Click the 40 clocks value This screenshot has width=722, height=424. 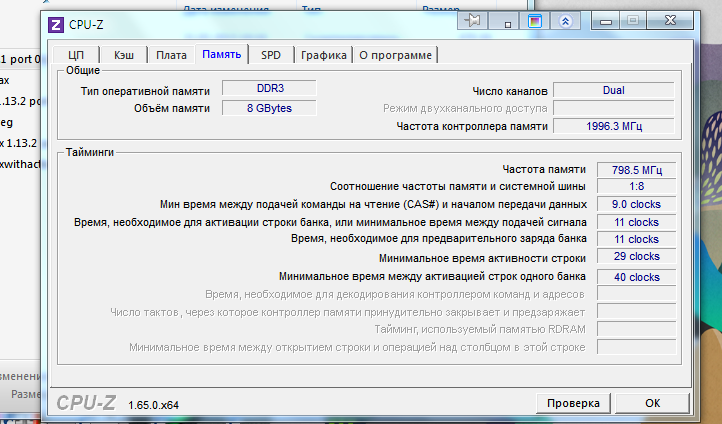[636, 277]
